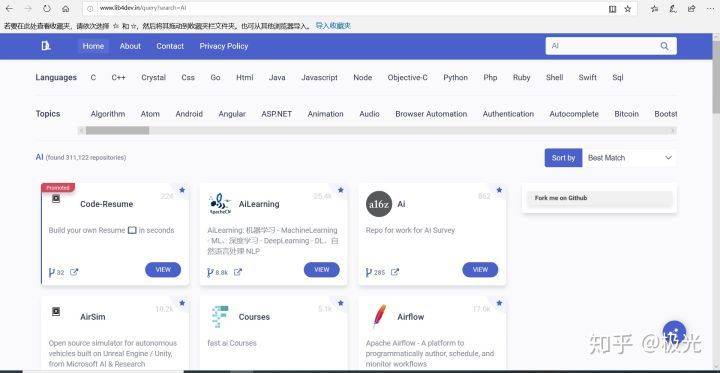
Task: Select the ASP.NET topic
Action: tap(276, 114)
